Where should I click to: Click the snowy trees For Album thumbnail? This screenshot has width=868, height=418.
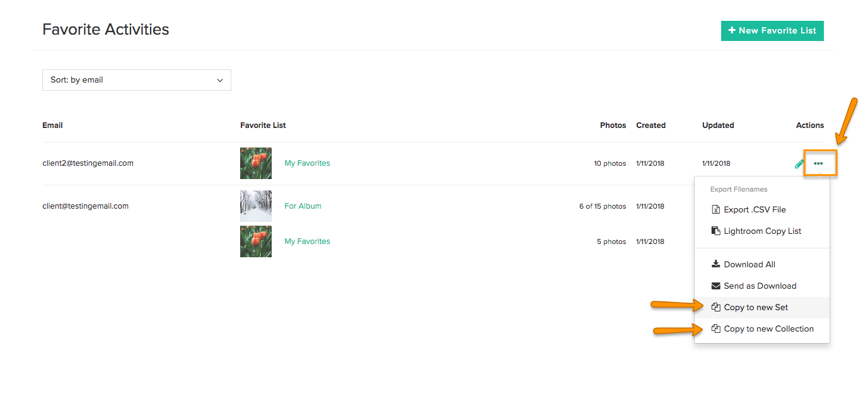(256, 206)
